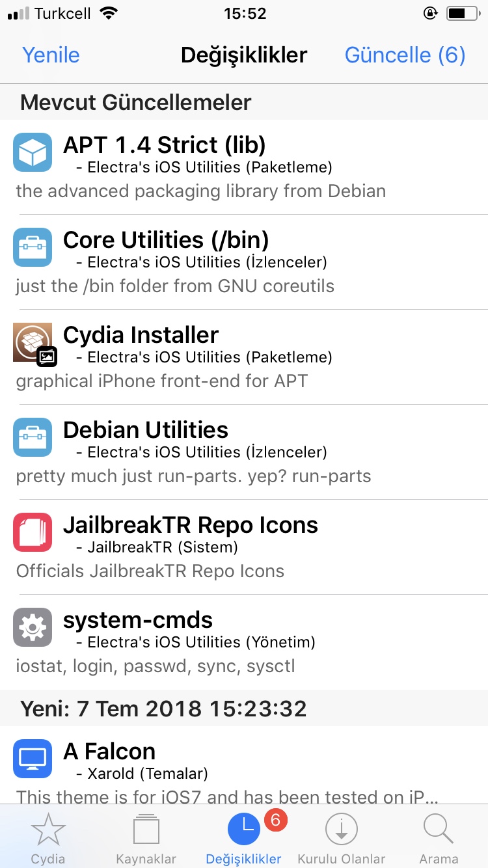This screenshot has height=868, width=488.
Task: Select the Değişiklikler tab
Action: point(243,839)
